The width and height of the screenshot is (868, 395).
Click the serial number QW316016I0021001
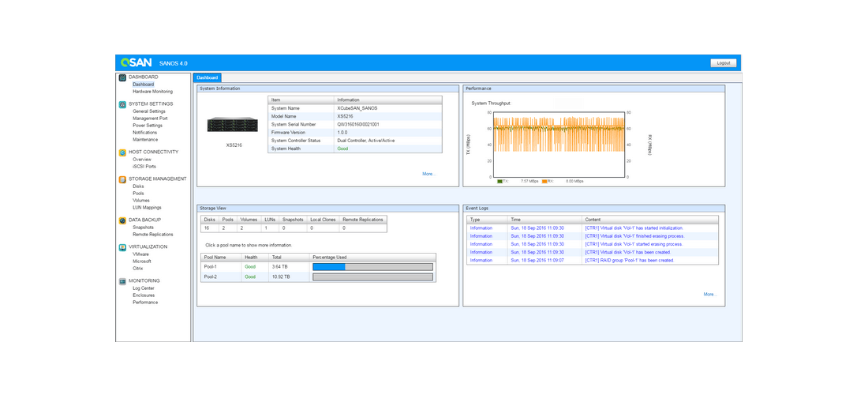[358, 125]
